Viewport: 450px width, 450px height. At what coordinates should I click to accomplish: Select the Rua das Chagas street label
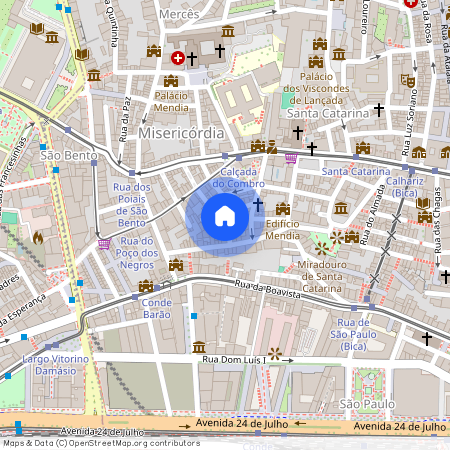pyautogui.click(x=438, y=220)
